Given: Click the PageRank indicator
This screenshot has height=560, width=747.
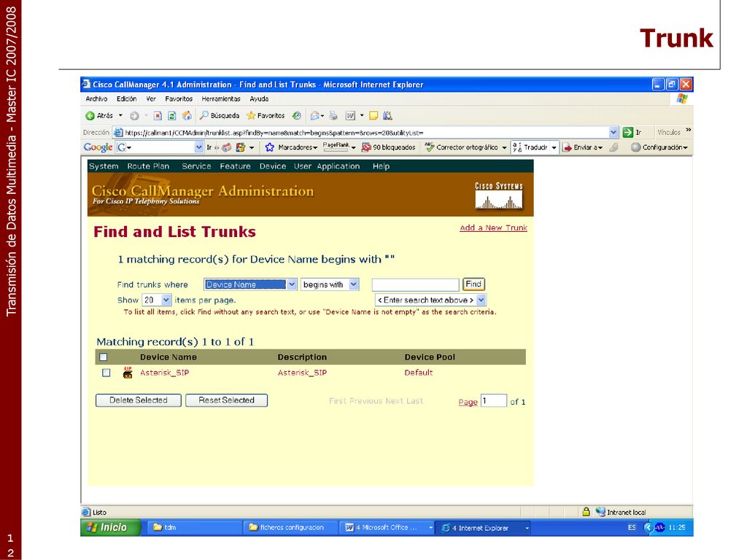Looking at the screenshot, I should 336,147.
